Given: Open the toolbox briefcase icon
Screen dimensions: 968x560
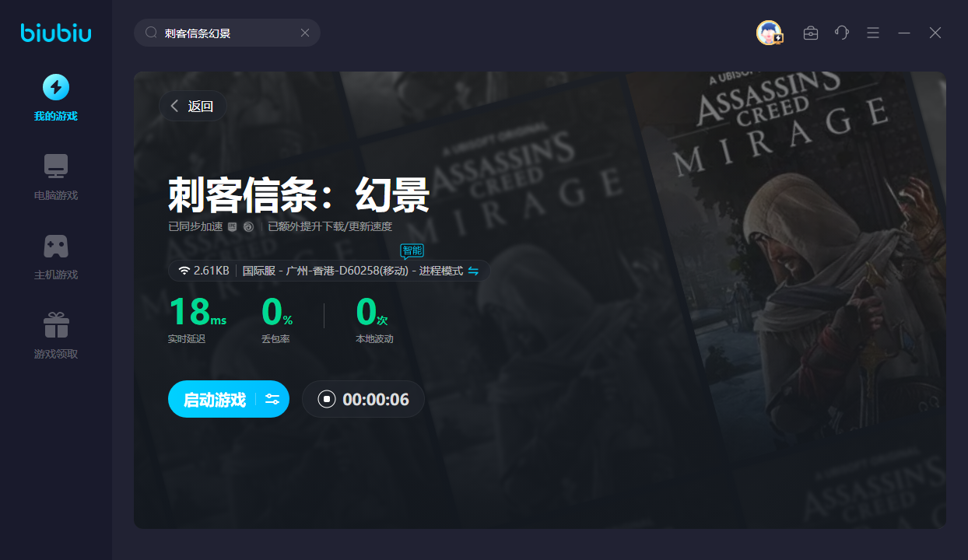Looking at the screenshot, I should (811, 33).
